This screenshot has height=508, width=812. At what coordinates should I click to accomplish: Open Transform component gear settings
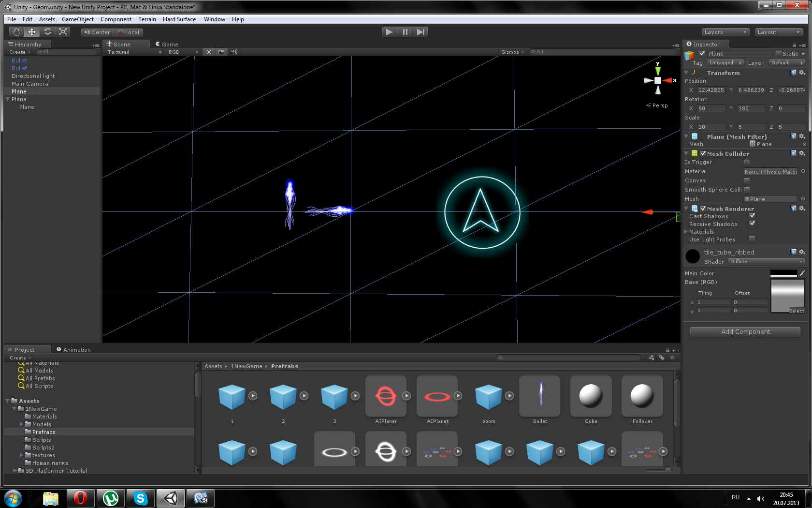coord(802,73)
